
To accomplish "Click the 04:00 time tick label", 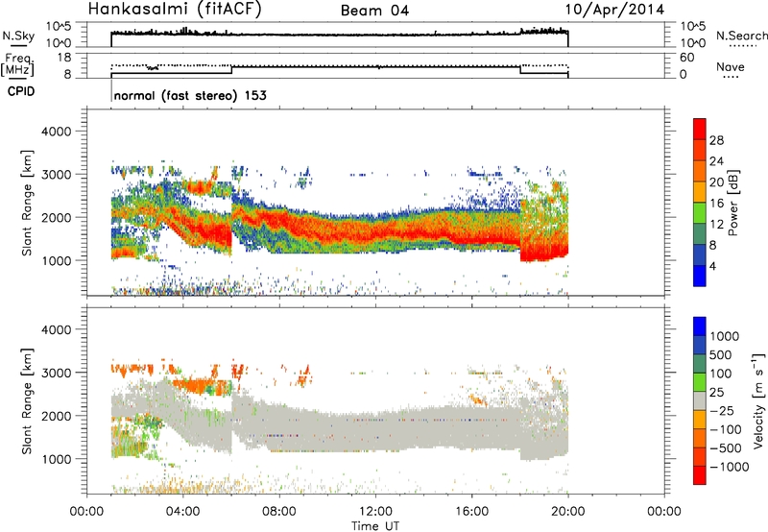I will (183, 512).
